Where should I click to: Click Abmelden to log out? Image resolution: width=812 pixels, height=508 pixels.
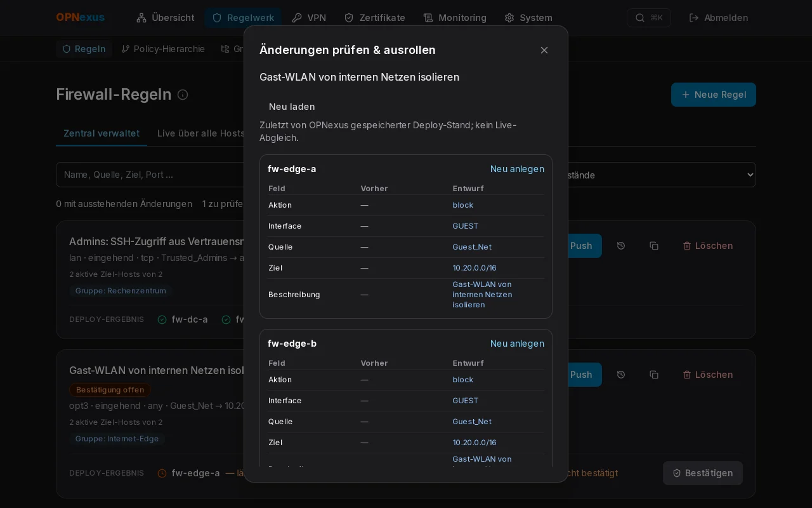[719, 18]
